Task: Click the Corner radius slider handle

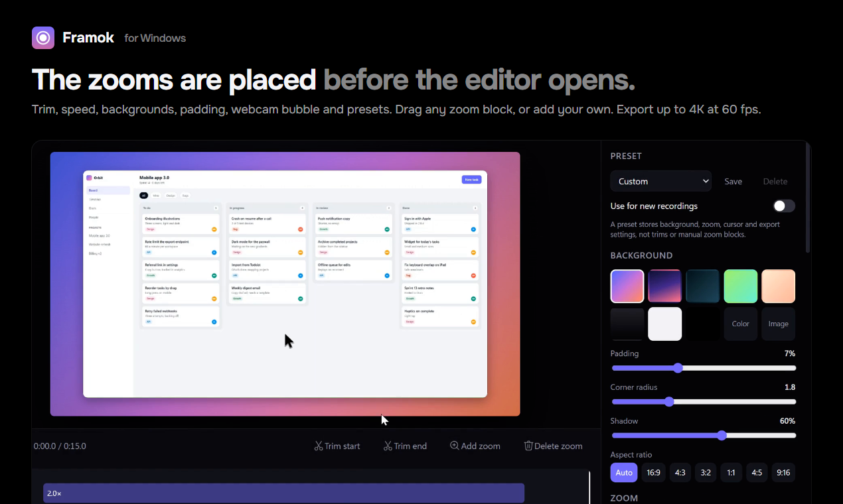Action: (x=669, y=401)
